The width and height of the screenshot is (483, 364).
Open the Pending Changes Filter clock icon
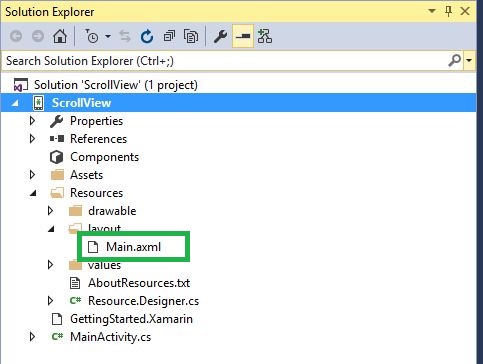click(92, 36)
